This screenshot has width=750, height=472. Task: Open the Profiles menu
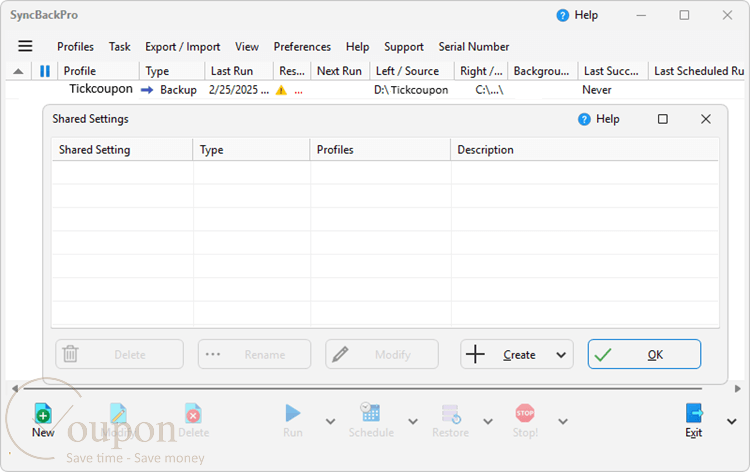click(75, 46)
